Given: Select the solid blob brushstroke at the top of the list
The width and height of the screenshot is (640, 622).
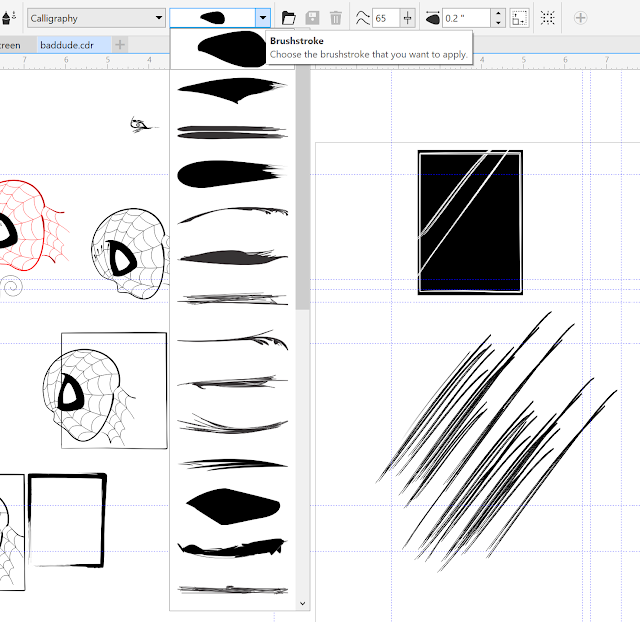Looking at the screenshot, I should click(232, 49).
